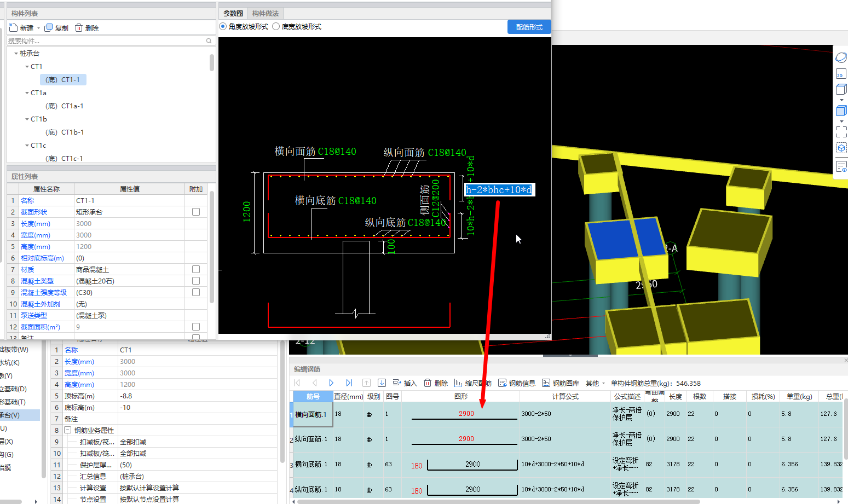Toggle 混凝土类型 additional checkbox

tap(196, 281)
